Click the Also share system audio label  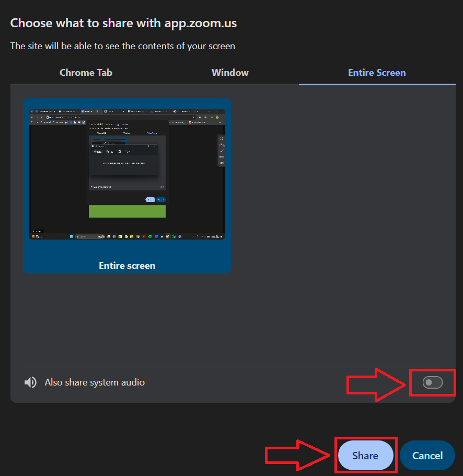[95, 382]
